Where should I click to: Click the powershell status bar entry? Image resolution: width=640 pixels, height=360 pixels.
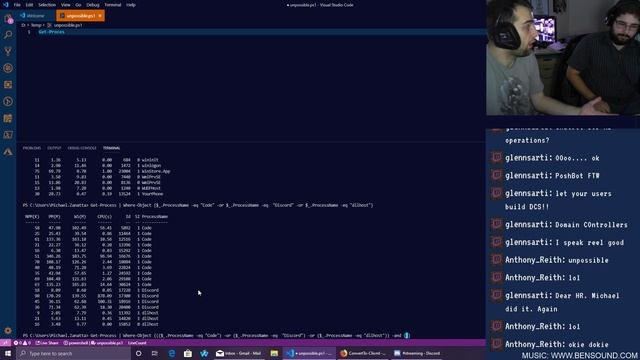pos(76,343)
